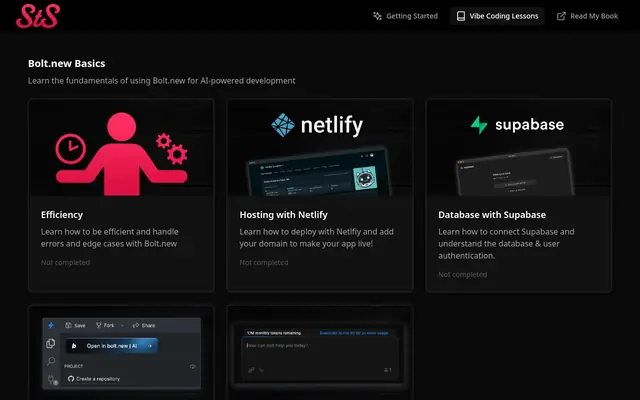Select the Vibe Coding Lessons tab

[x=497, y=16]
